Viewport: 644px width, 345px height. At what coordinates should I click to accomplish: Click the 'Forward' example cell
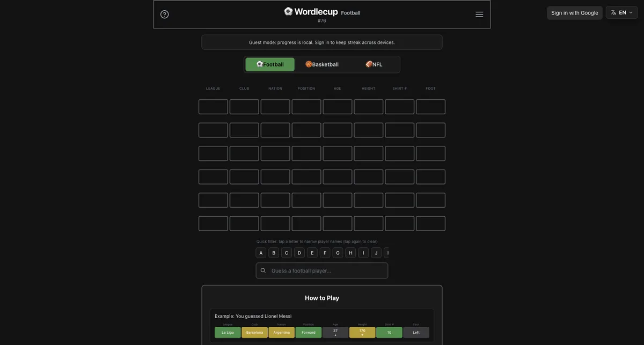tap(309, 333)
